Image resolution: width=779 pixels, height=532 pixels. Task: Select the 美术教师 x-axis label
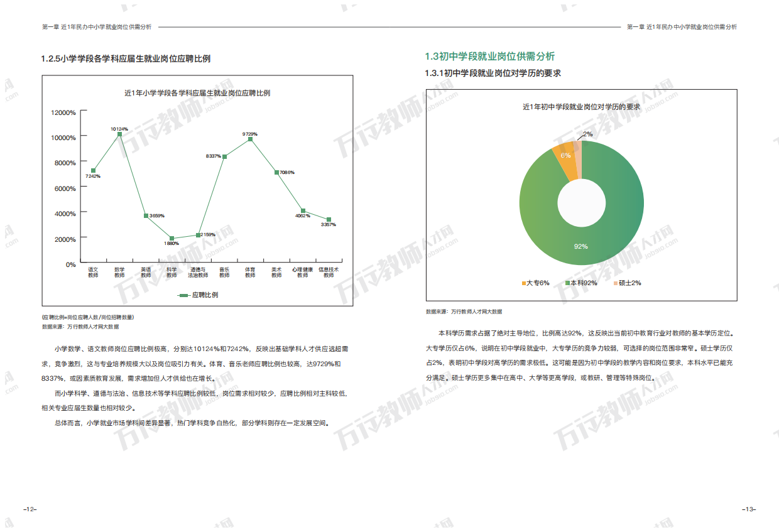point(276,273)
